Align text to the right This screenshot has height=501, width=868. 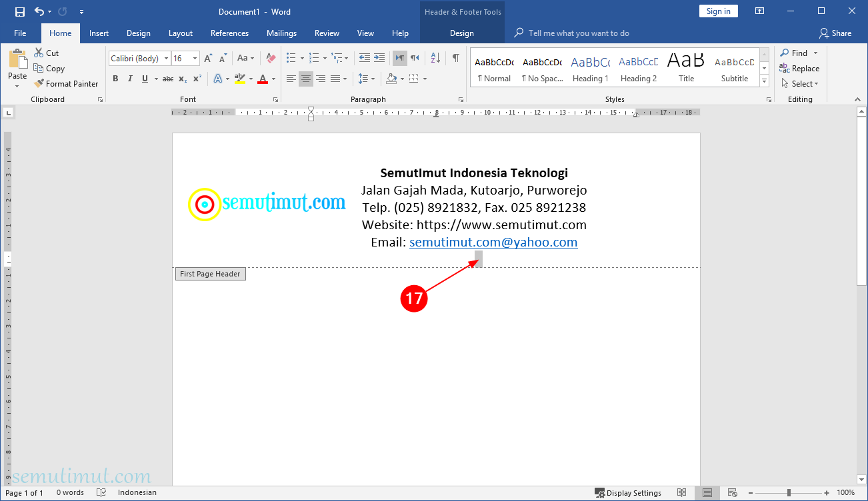point(321,79)
